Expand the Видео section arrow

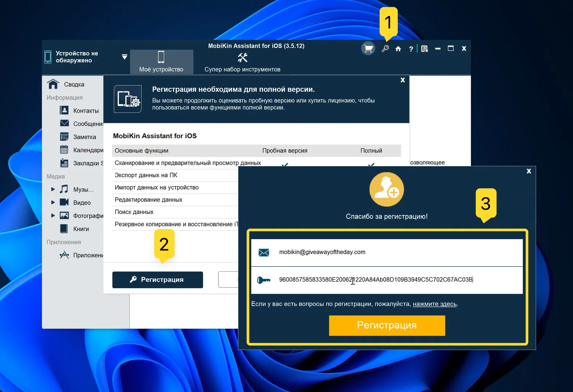[x=53, y=202]
